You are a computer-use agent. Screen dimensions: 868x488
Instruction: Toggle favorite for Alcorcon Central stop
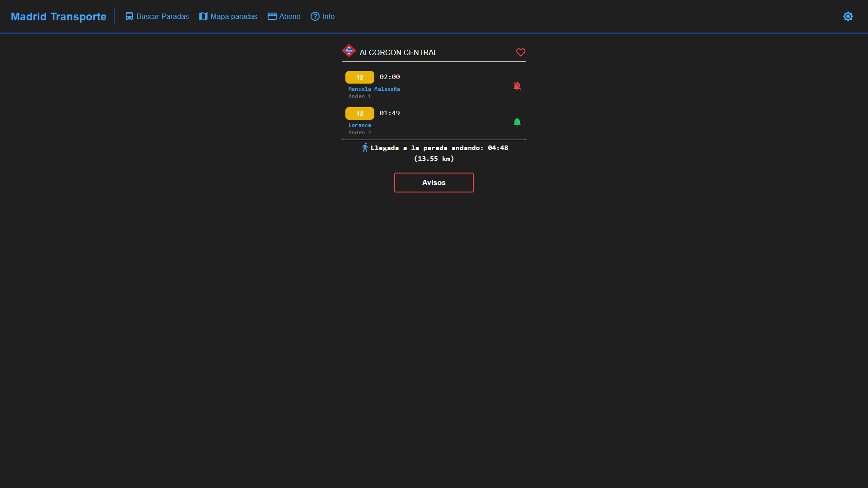click(520, 52)
